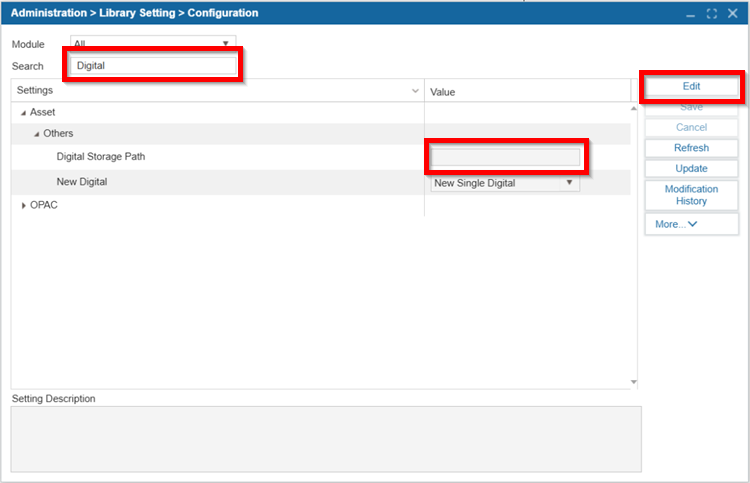Image resolution: width=750 pixels, height=483 pixels.
Task: Click the scroll up arrow of settings list
Action: [634, 109]
